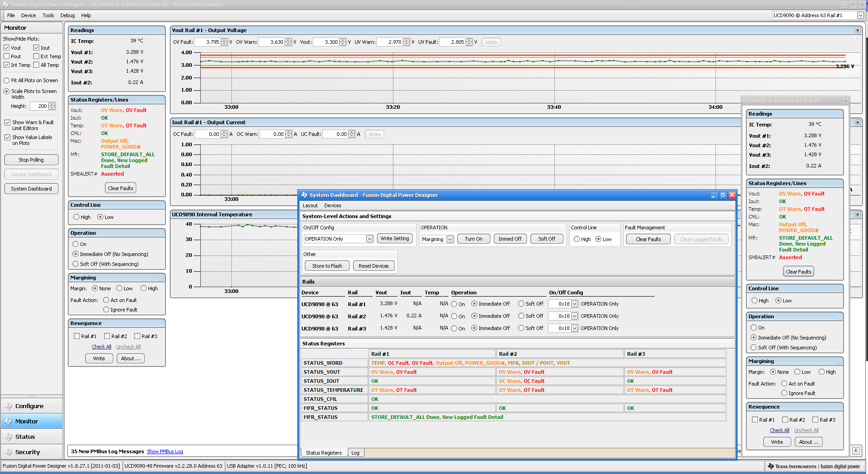868x474 pixels.
Task: Select the High control line radio button
Action: 76,217
